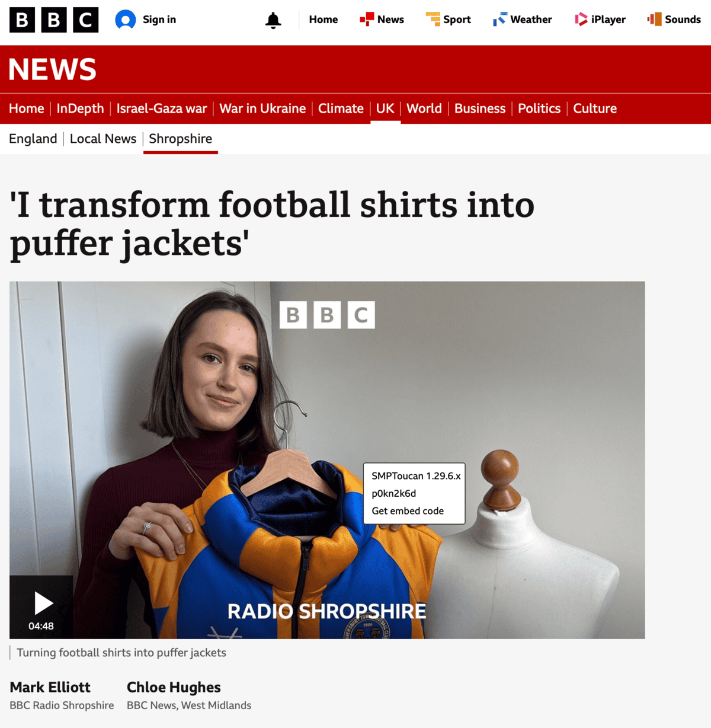711x728 pixels.
Task: Click the Sign in account icon
Action: point(126,20)
